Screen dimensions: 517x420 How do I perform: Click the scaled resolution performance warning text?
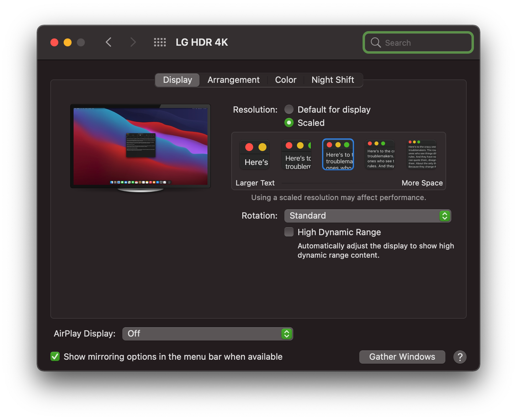pos(339,198)
